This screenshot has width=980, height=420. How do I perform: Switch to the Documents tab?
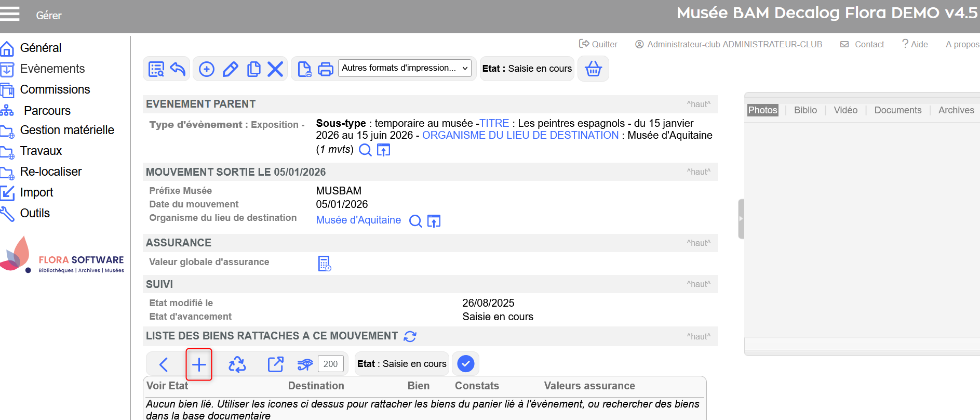point(897,110)
